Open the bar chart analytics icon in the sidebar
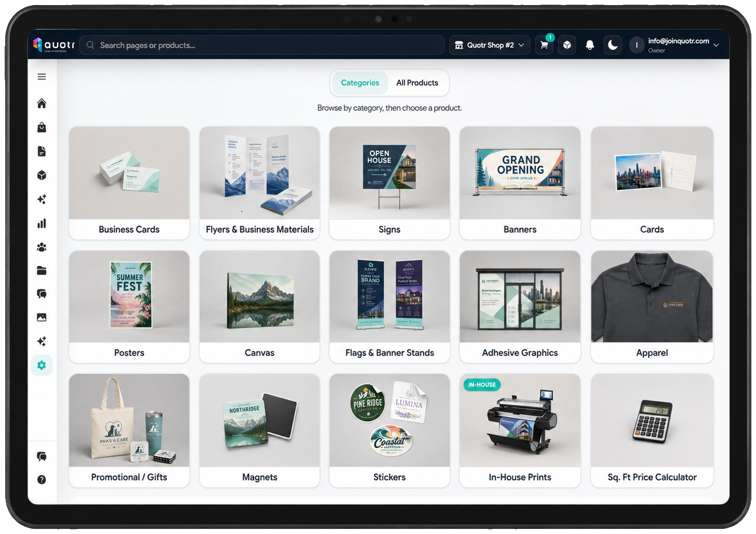The width and height of the screenshot is (756, 534). [x=41, y=223]
